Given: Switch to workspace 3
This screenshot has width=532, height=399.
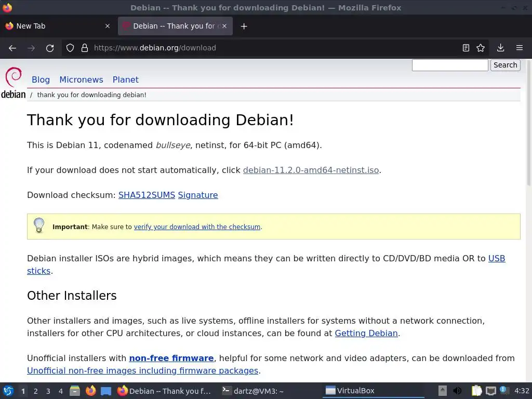Looking at the screenshot, I should (48, 391).
